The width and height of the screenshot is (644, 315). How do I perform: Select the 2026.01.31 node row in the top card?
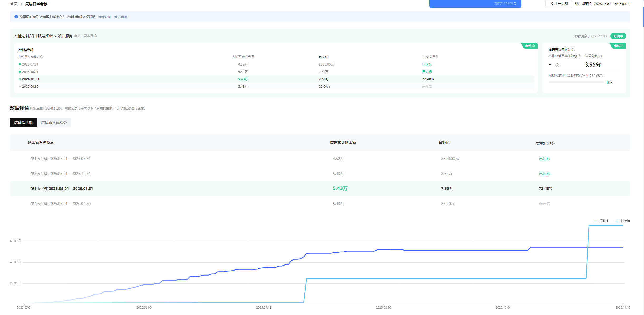[x=31, y=79]
